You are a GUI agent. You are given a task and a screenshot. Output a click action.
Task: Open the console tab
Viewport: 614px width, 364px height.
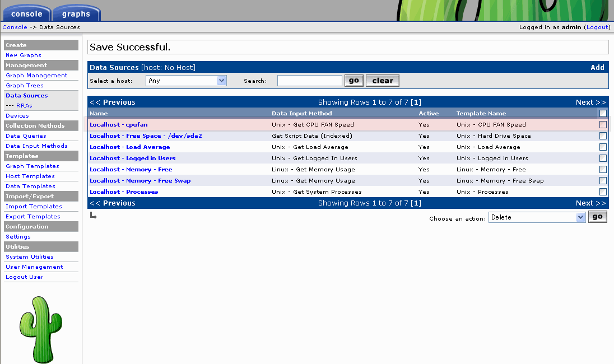click(26, 14)
